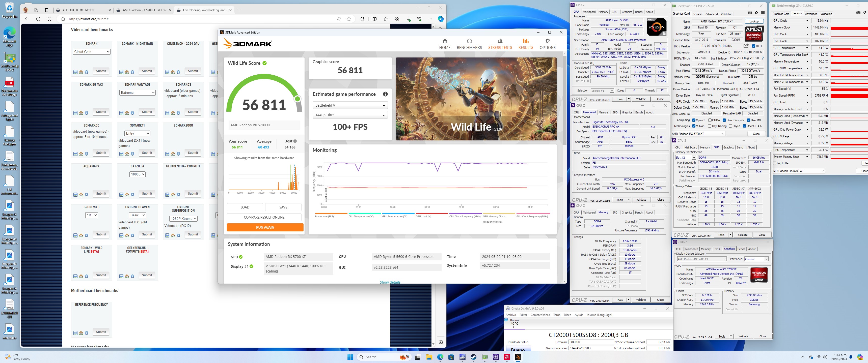Screen dimensions: 868x363
Task: Click Bus Interface question mark in GPU-Z
Action: tap(763, 58)
